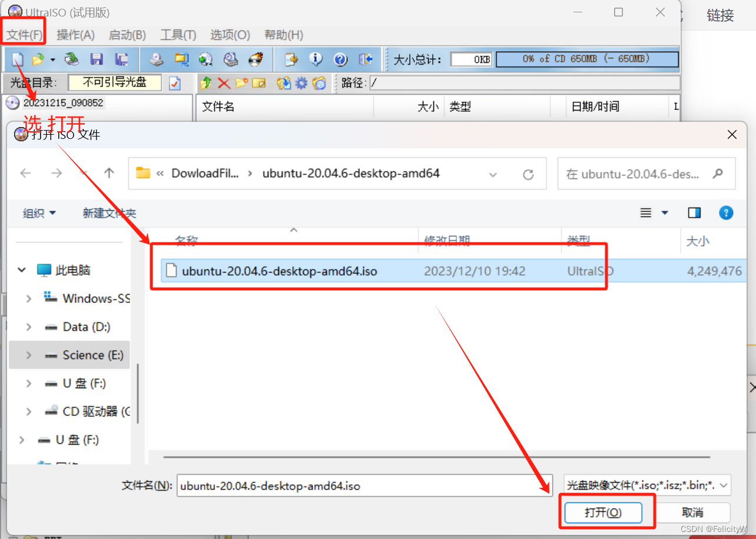Click the Properties page-and-gear toolbar icon
The height and width of the screenshot is (539, 756).
pyautogui.click(x=291, y=59)
